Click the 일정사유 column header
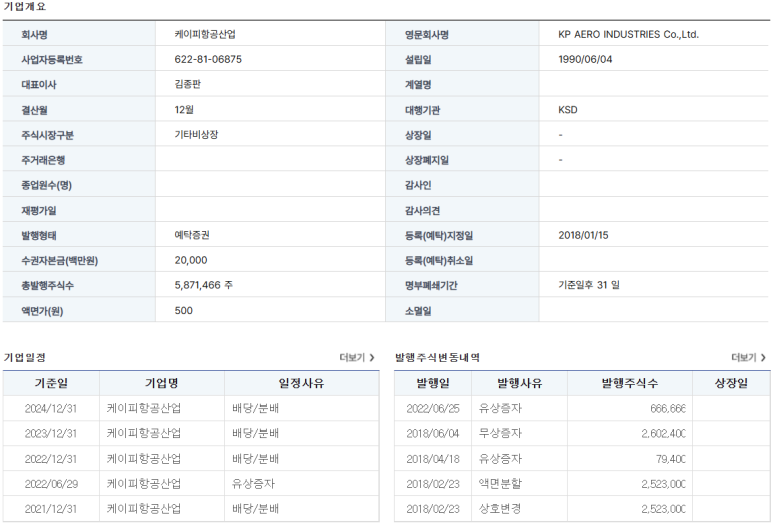Viewport: 773px width, 525px height. pos(302,383)
